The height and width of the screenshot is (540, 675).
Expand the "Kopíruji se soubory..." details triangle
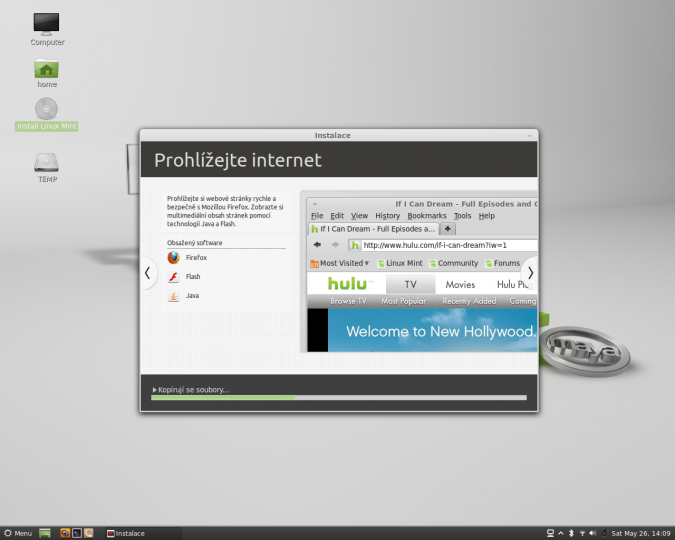click(155, 390)
